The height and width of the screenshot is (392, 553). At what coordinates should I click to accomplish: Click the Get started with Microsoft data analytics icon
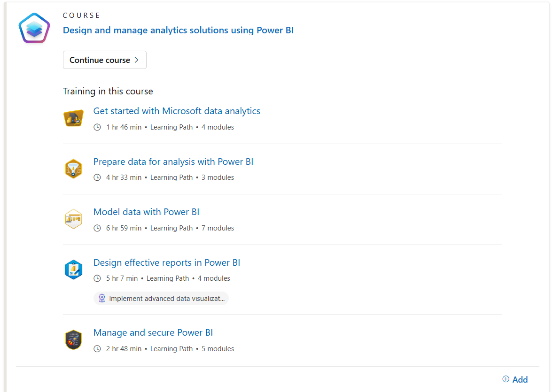pyautogui.click(x=73, y=118)
